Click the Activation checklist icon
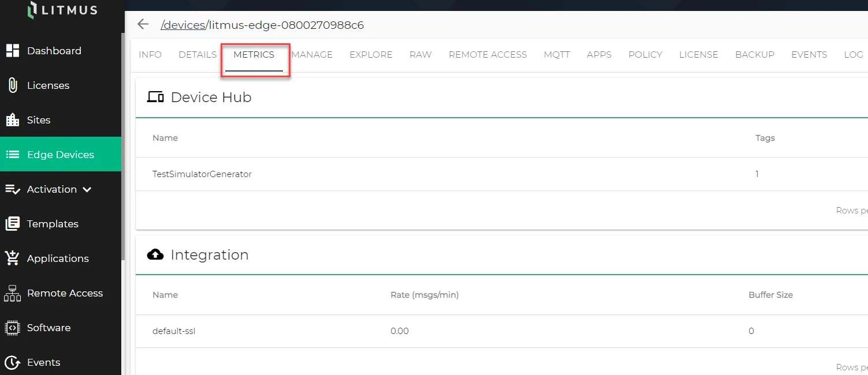Image resolution: width=868 pixels, height=375 pixels. click(13, 189)
